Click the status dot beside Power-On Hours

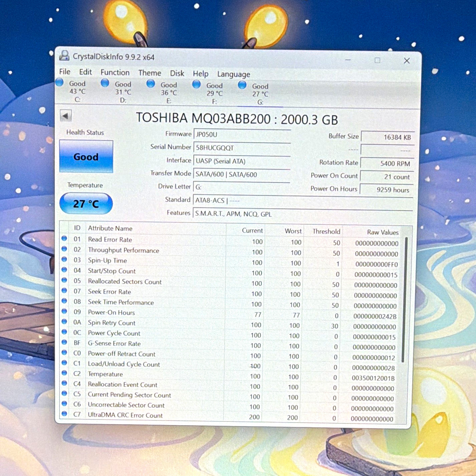[x=64, y=311]
